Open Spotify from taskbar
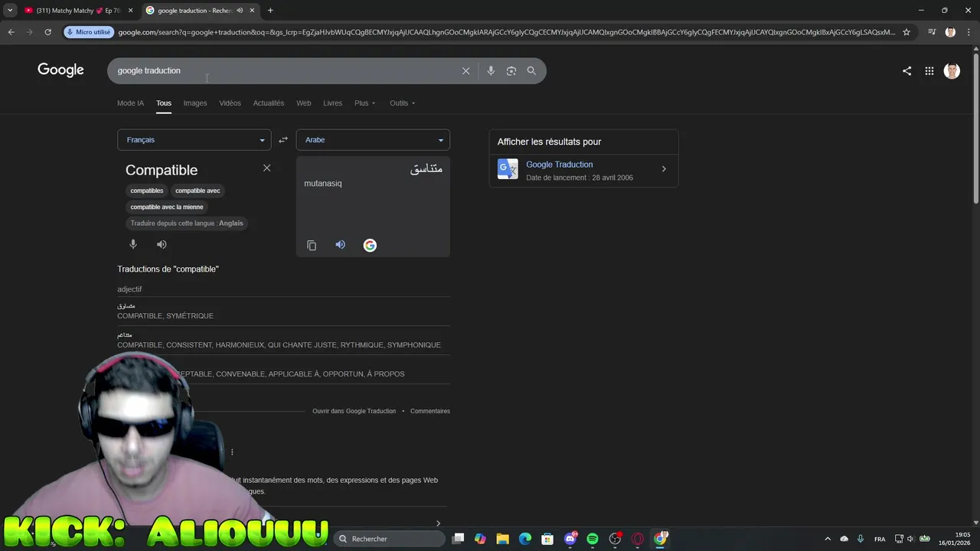 (593, 539)
